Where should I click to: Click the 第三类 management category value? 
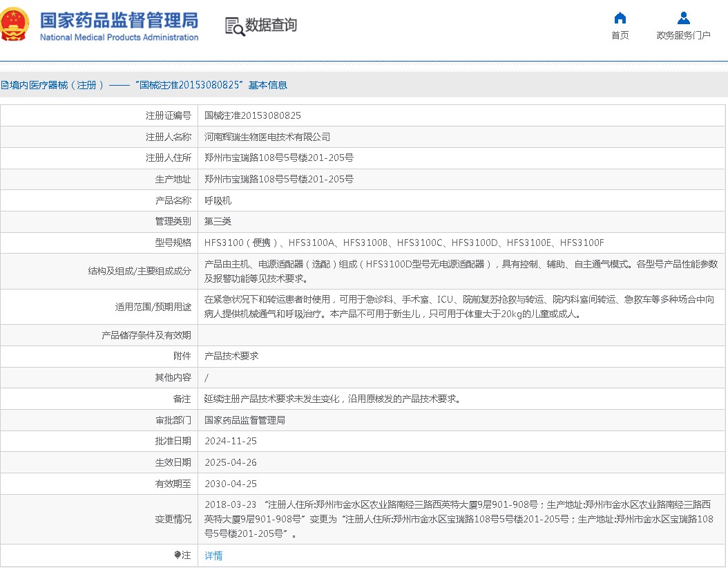pos(218,222)
